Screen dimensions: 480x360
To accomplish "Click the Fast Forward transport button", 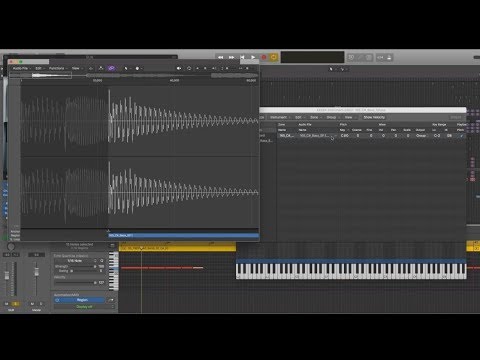I will coord(231,57).
